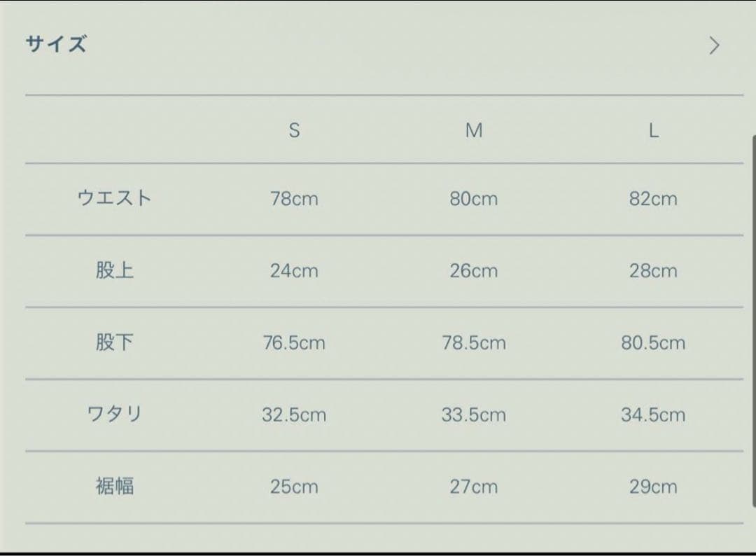Screen dimensions: 756x556
Task: Click the 76.5cm inseam value for S
Action: (x=294, y=343)
